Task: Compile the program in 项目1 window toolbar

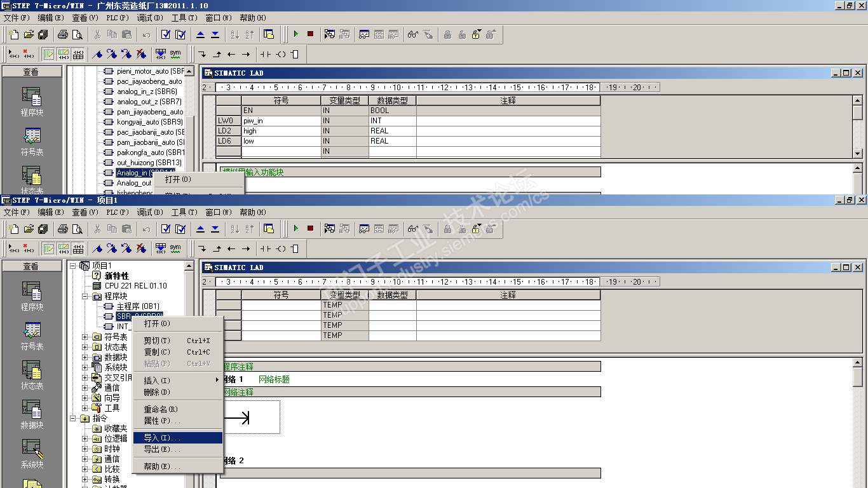Action: (x=166, y=229)
